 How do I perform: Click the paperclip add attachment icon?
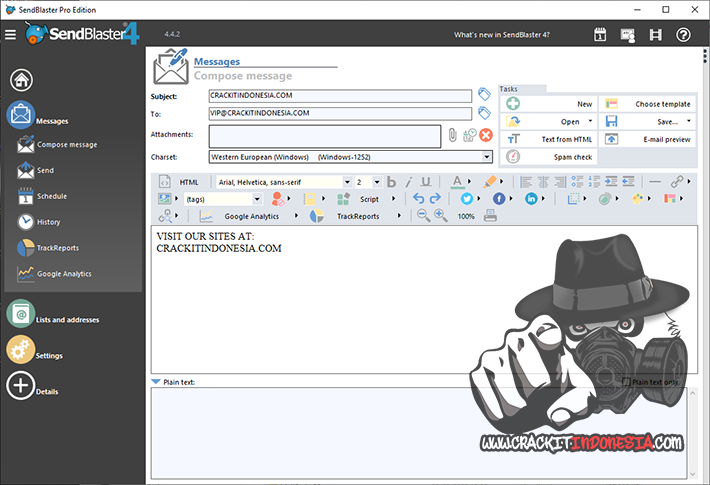[452, 135]
